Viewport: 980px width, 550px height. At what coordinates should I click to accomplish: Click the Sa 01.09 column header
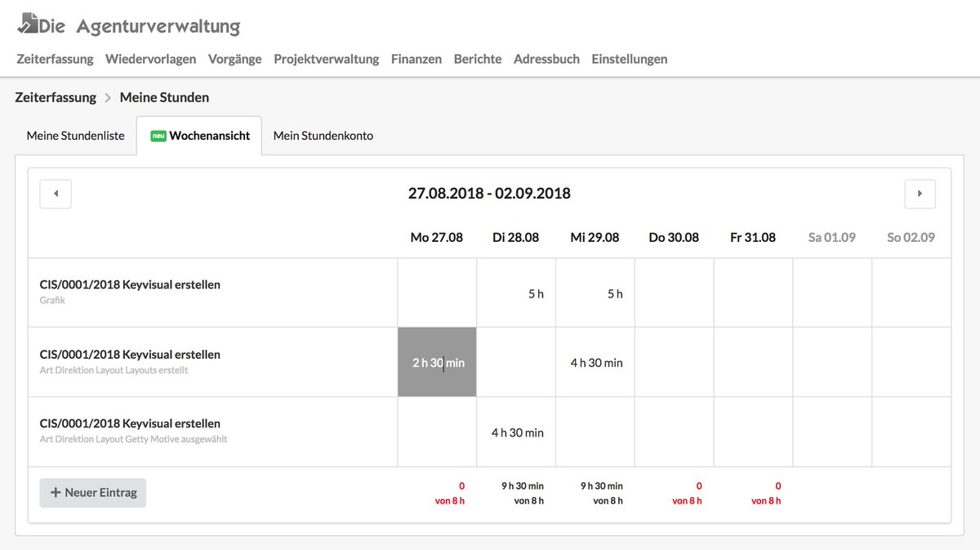pos(832,238)
